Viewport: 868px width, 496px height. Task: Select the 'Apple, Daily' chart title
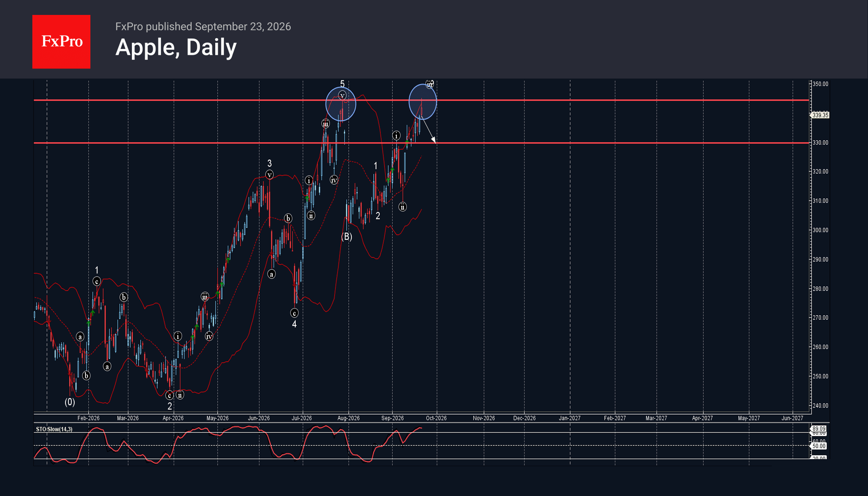[x=176, y=47]
